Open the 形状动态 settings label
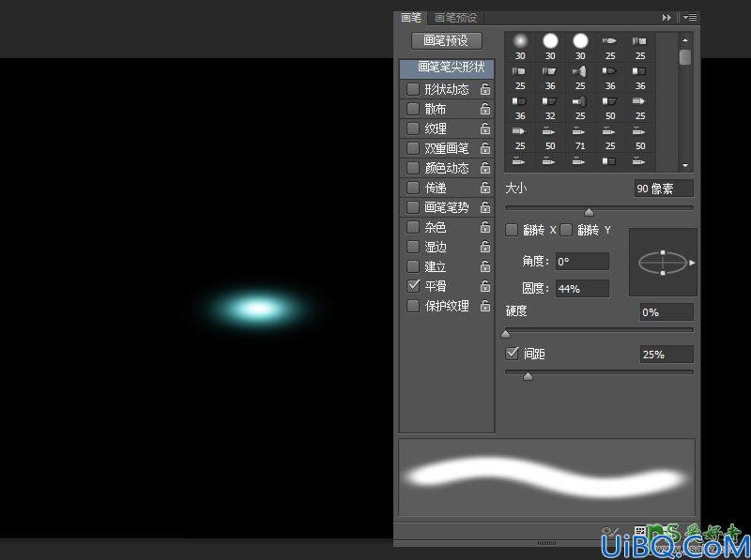 pos(447,89)
